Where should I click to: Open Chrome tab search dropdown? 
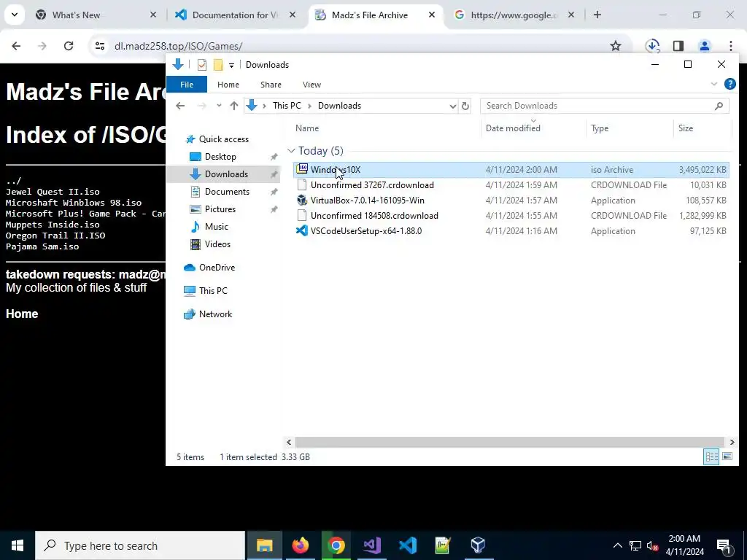click(x=15, y=15)
